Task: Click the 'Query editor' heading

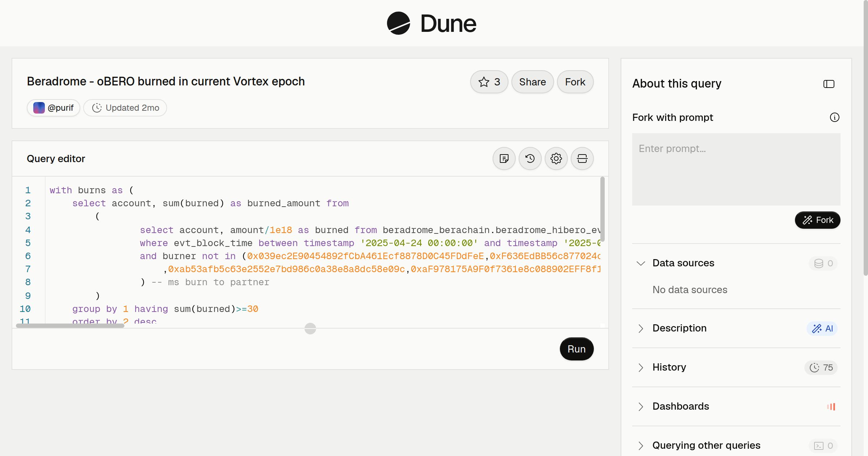Action: (56, 159)
